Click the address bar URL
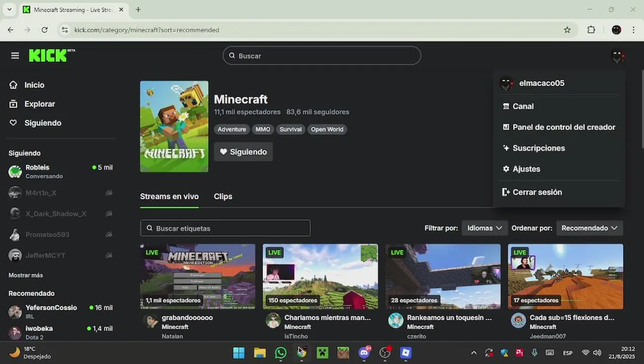 click(146, 30)
